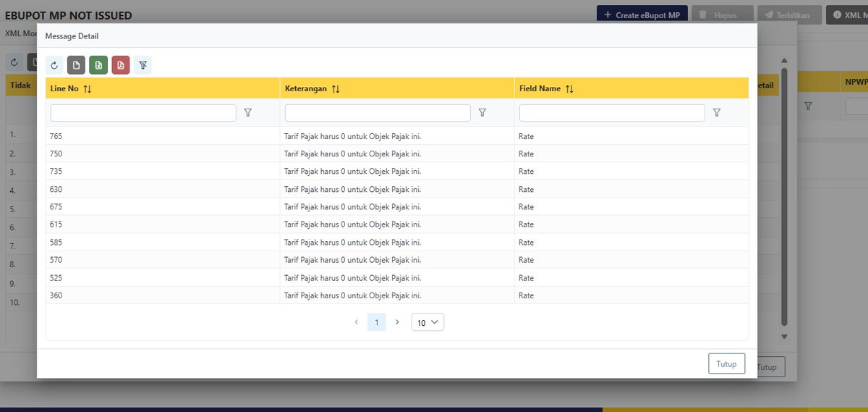Select Line No cell 735
This screenshot has width=868, height=412.
click(x=163, y=171)
